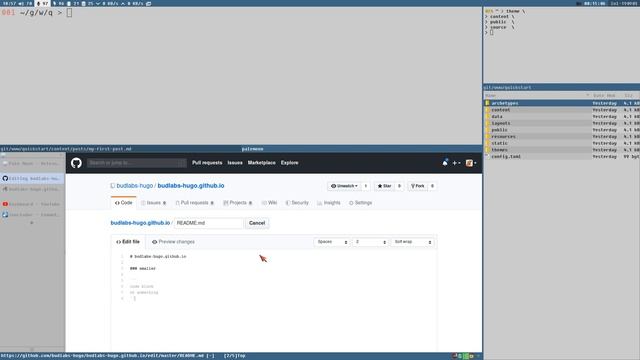640x360 pixels.
Task: Click the GitHub favicon in tab list
Action: pyautogui.click(x=5, y=178)
